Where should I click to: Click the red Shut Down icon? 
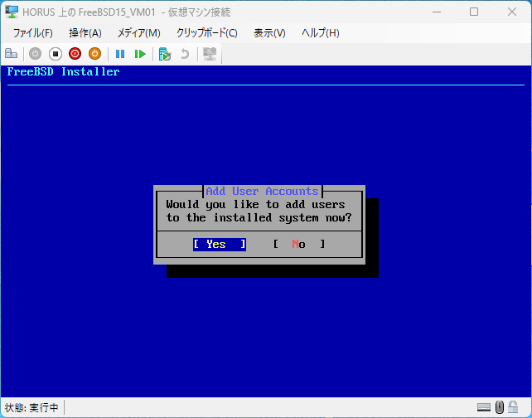[x=75, y=54]
